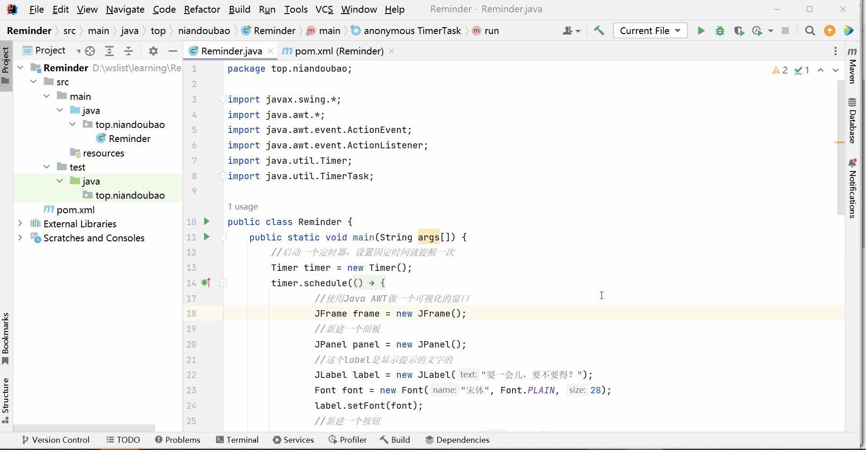Click the 1 usage hint above class
Viewport: 868px width, 450px height.
(x=242, y=206)
